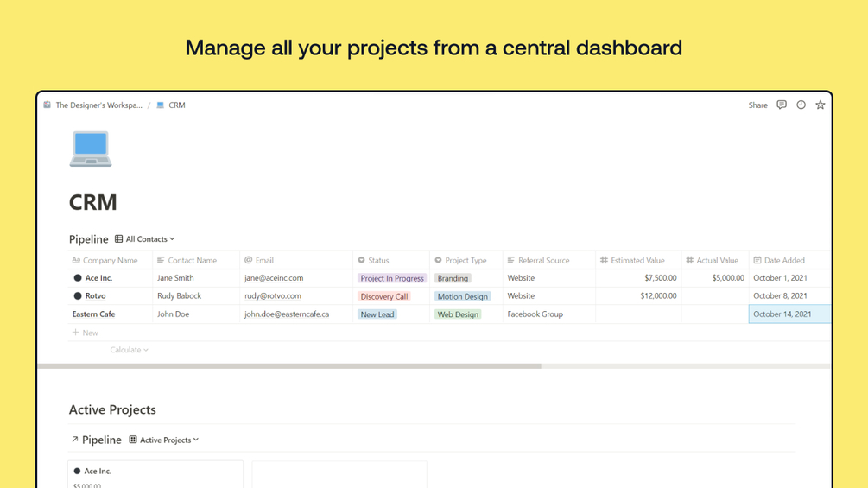This screenshot has width=868, height=488.
Task: Add a New row to the pipeline
Action: pos(86,333)
